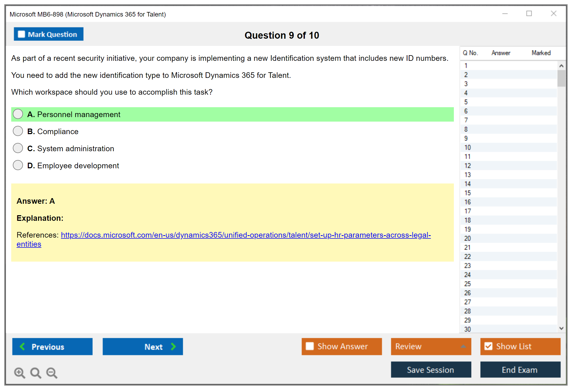This screenshot has height=392, width=574.
Task: Click the Save Session button
Action: coord(431,370)
